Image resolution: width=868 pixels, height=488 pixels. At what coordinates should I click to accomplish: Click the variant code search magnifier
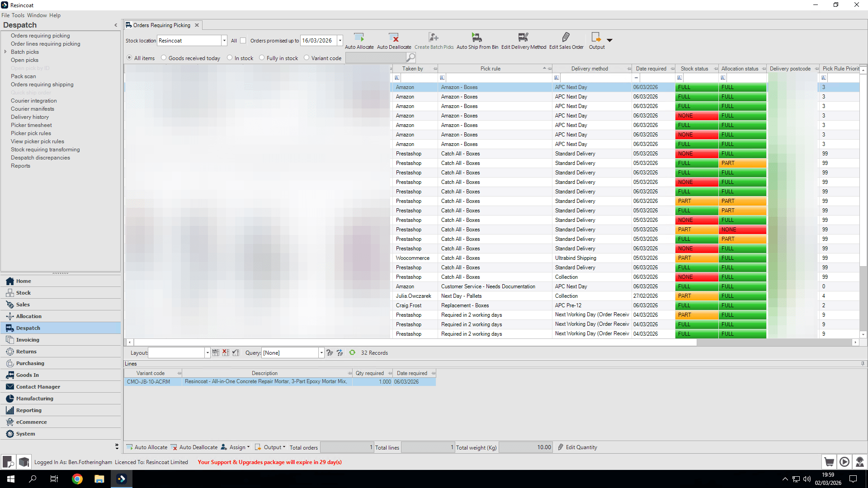(410, 57)
